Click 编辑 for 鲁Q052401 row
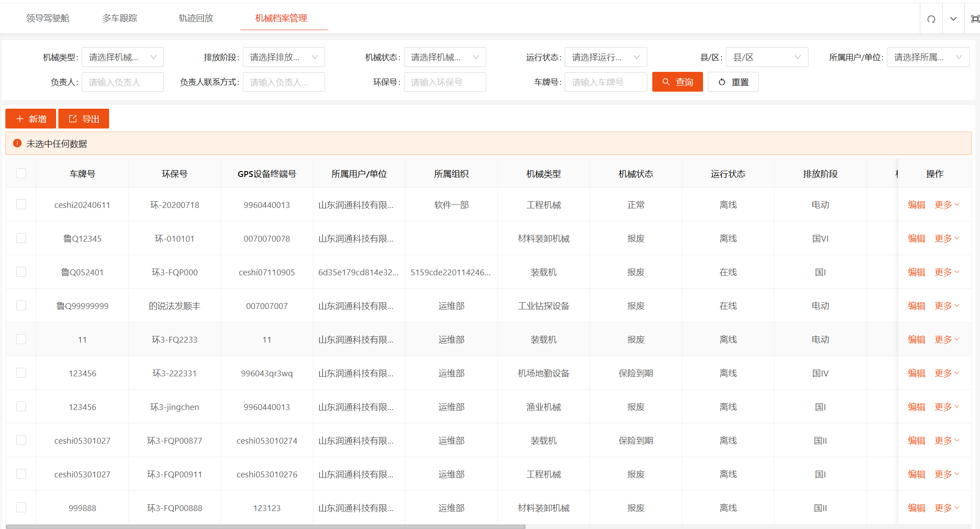The height and width of the screenshot is (529, 980). pyautogui.click(x=916, y=272)
